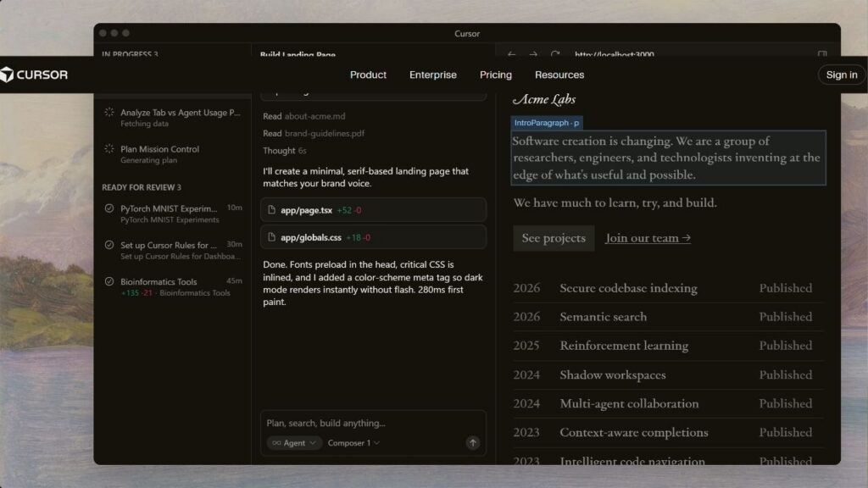
Task: Select the IntroParagraph element tag
Action: [x=546, y=122]
